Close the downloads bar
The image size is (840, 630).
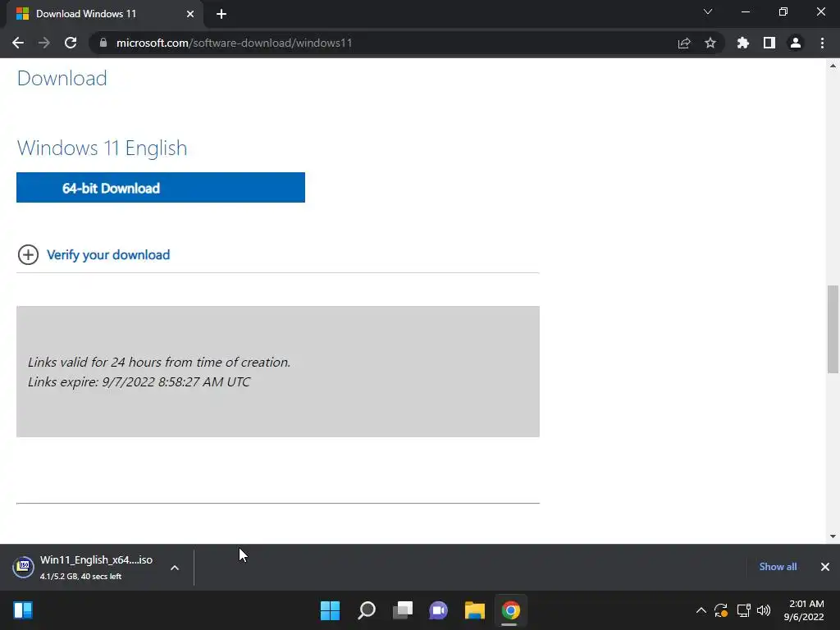click(x=825, y=567)
